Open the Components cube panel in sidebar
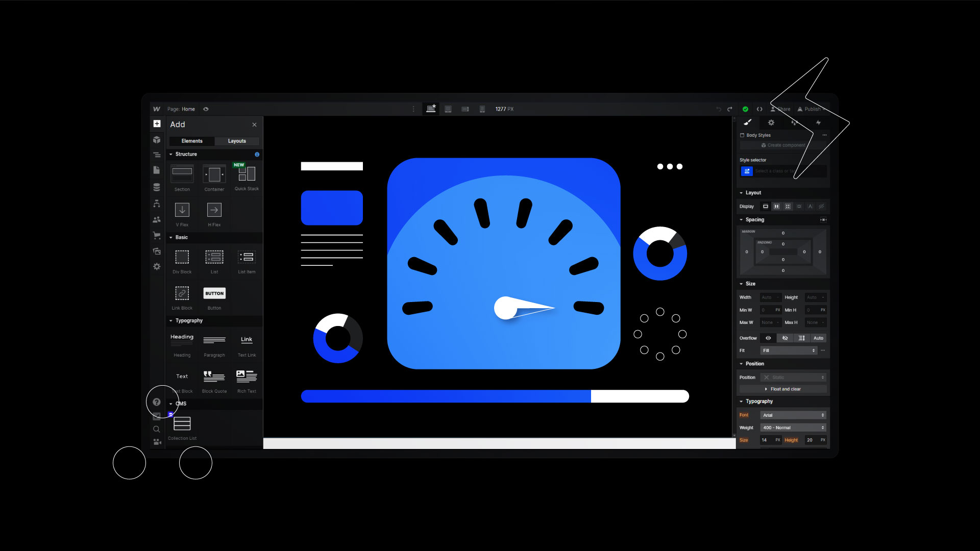980x551 pixels. (157, 140)
